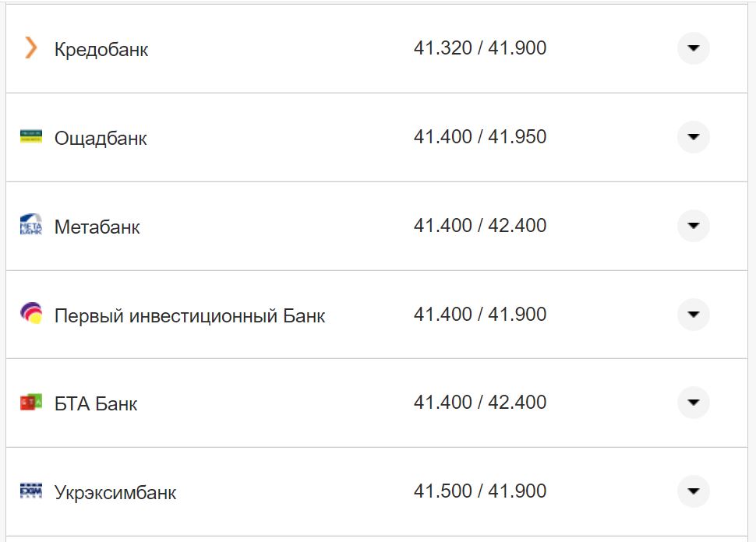Open the Метабанк row dropdown arrow
The height and width of the screenshot is (542, 756).
(693, 226)
